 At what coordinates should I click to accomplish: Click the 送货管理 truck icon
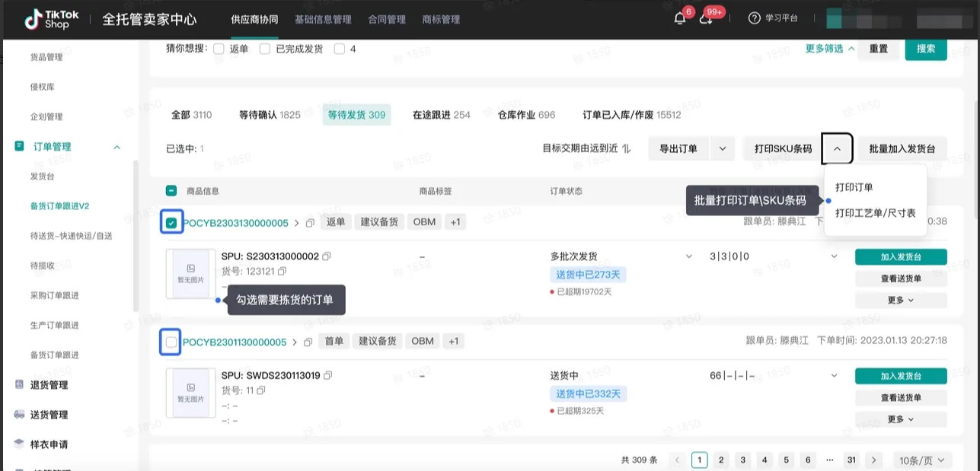pyautogui.click(x=20, y=414)
